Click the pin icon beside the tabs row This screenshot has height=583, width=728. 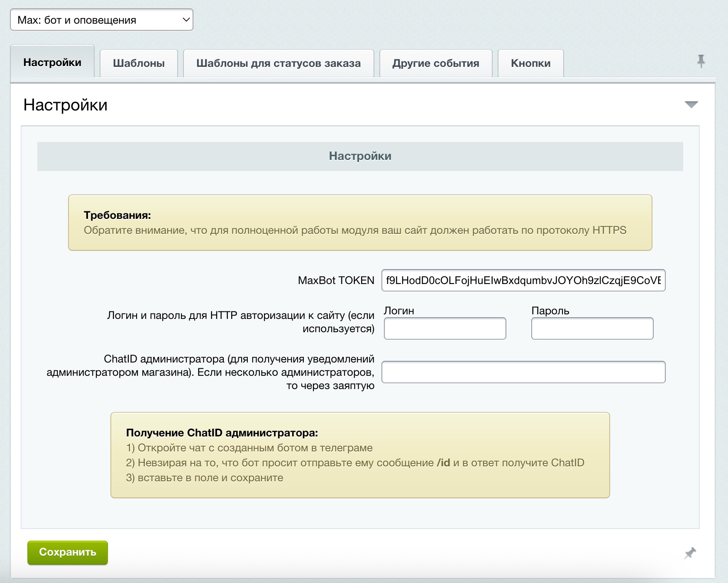click(x=701, y=61)
